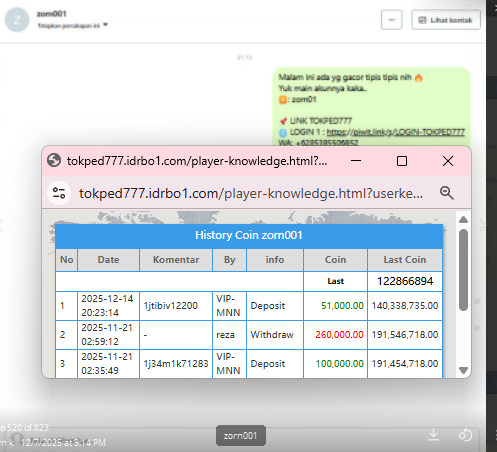Click the zorn001 caption label at bottom
This screenshot has height=452, width=497.
(x=240, y=435)
